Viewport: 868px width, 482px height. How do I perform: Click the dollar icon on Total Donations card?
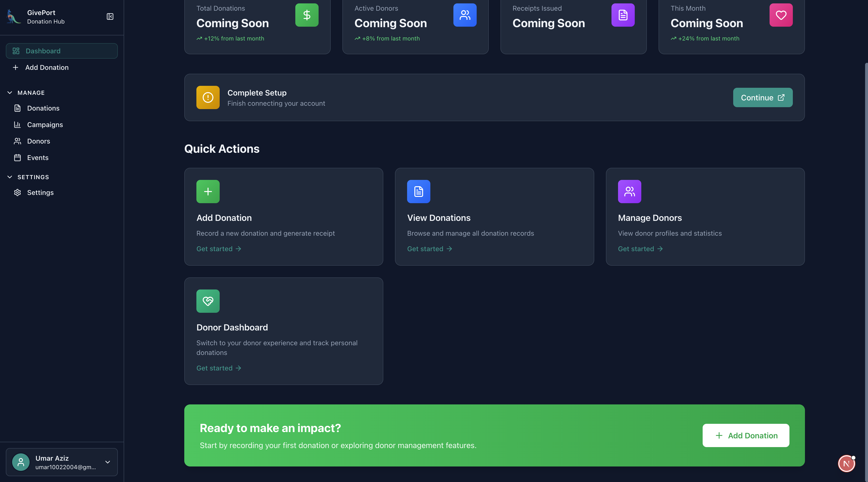point(306,15)
